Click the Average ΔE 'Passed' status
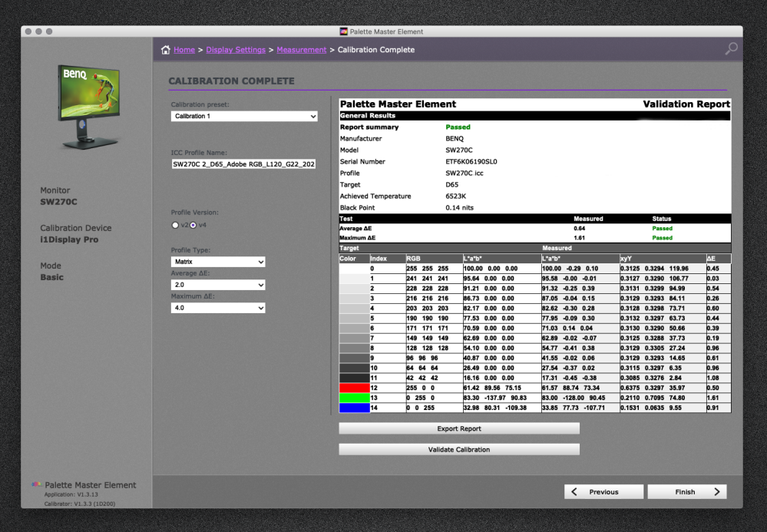 pos(663,228)
